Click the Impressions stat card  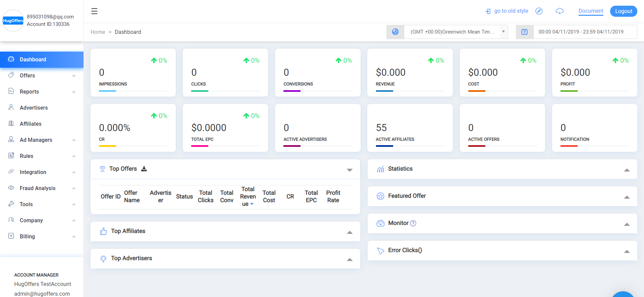133,72
